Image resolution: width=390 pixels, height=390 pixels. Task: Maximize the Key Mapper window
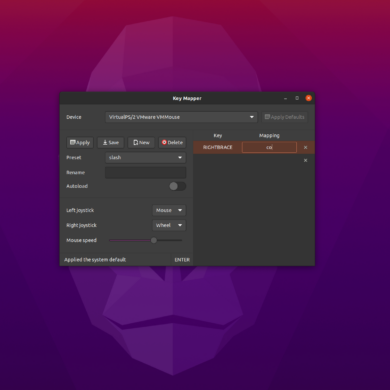(x=297, y=98)
